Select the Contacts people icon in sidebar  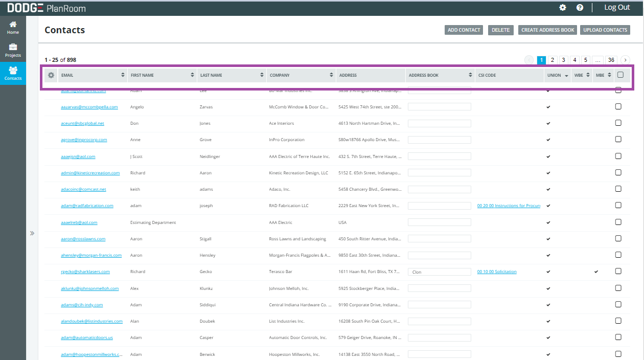pyautogui.click(x=13, y=73)
